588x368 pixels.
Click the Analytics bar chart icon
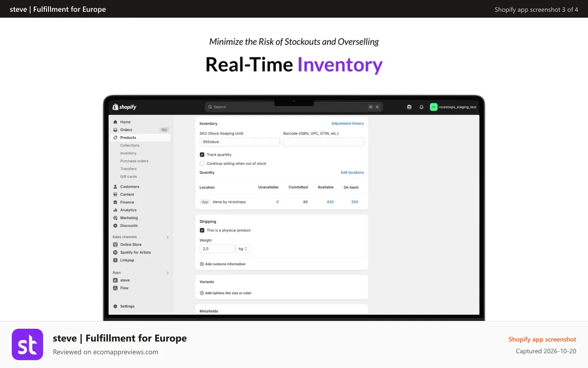(115, 210)
